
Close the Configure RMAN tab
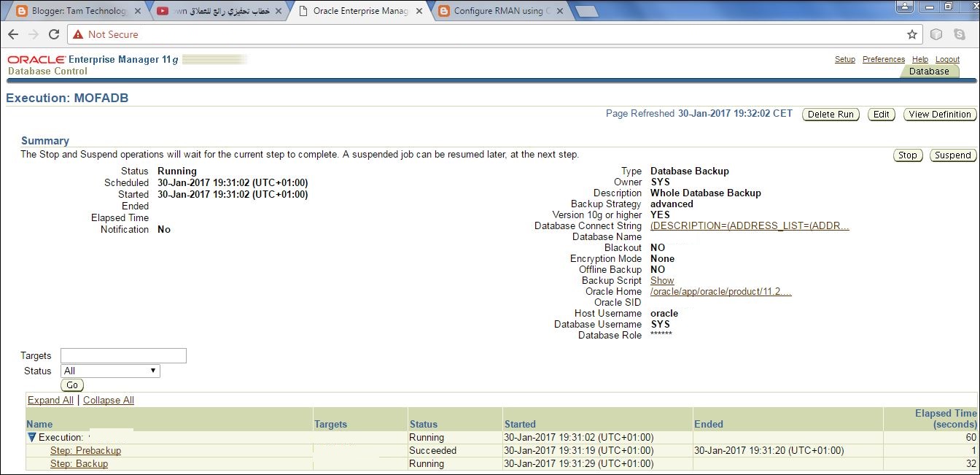(x=559, y=11)
